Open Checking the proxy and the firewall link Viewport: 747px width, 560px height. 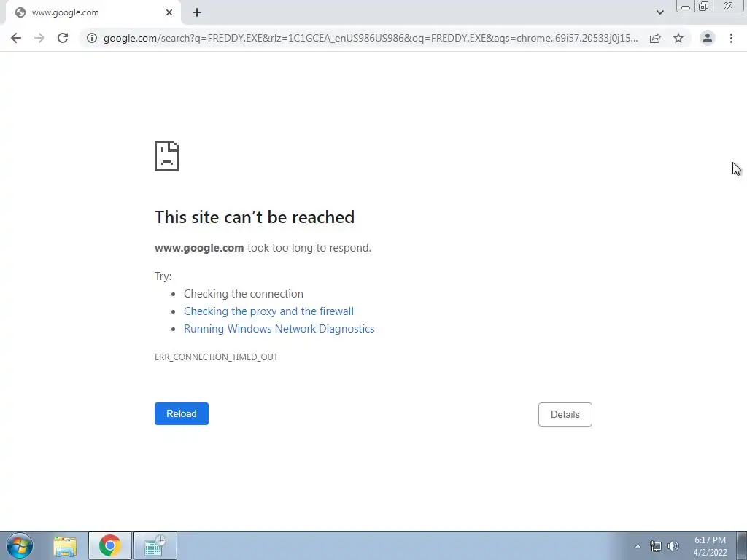(268, 311)
